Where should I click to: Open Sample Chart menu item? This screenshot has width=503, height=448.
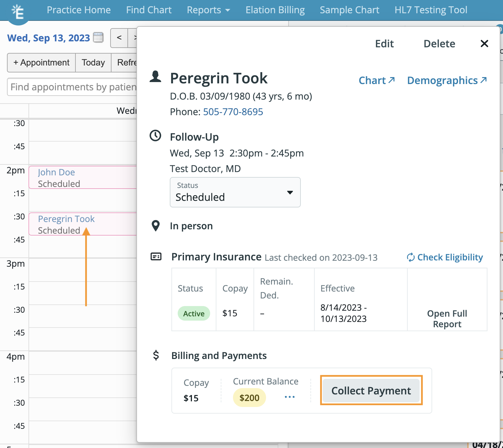pyautogui.click(x=349, y=10)
